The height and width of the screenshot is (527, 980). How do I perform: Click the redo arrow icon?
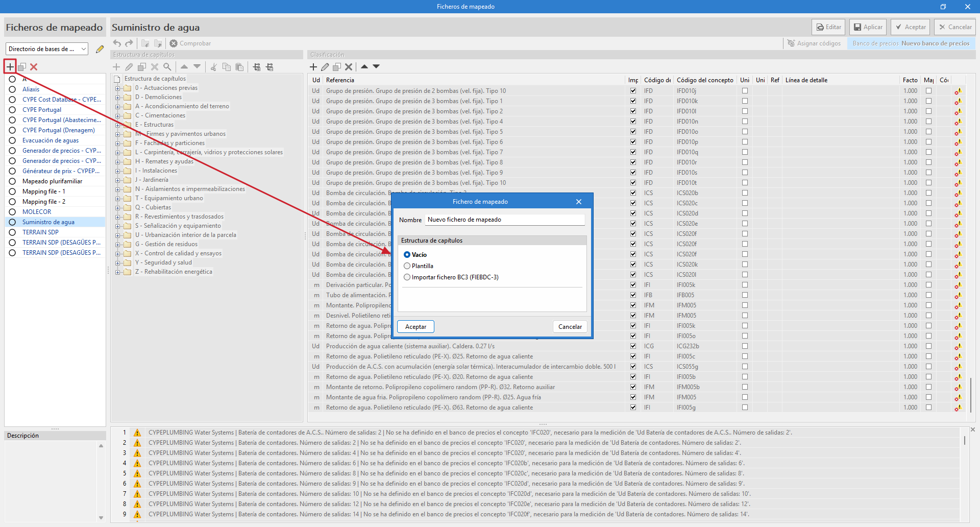[129, 43]
